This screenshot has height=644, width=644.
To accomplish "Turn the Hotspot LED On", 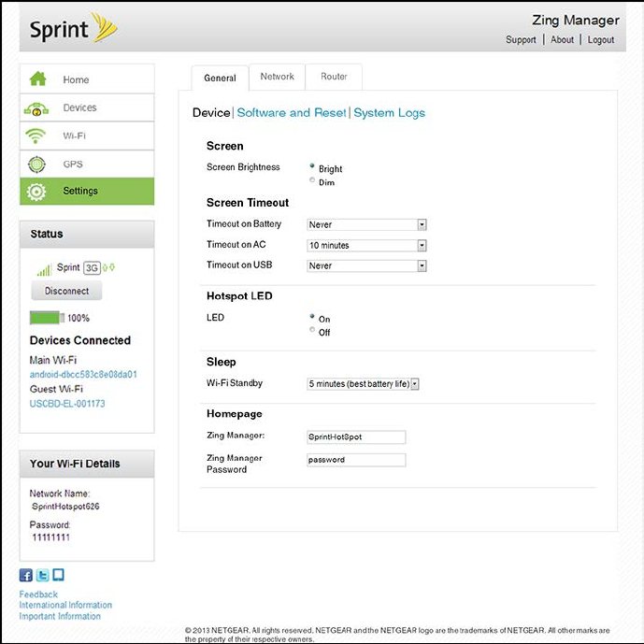I will 312,316.
